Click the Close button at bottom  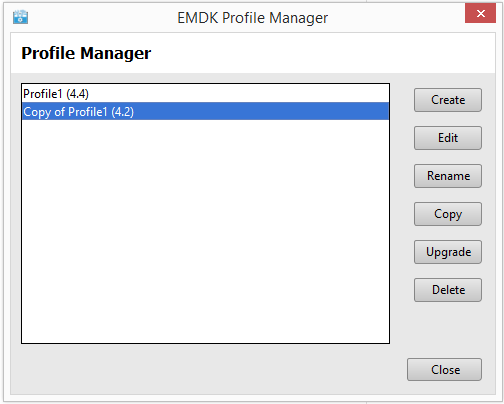pos(444,369)
